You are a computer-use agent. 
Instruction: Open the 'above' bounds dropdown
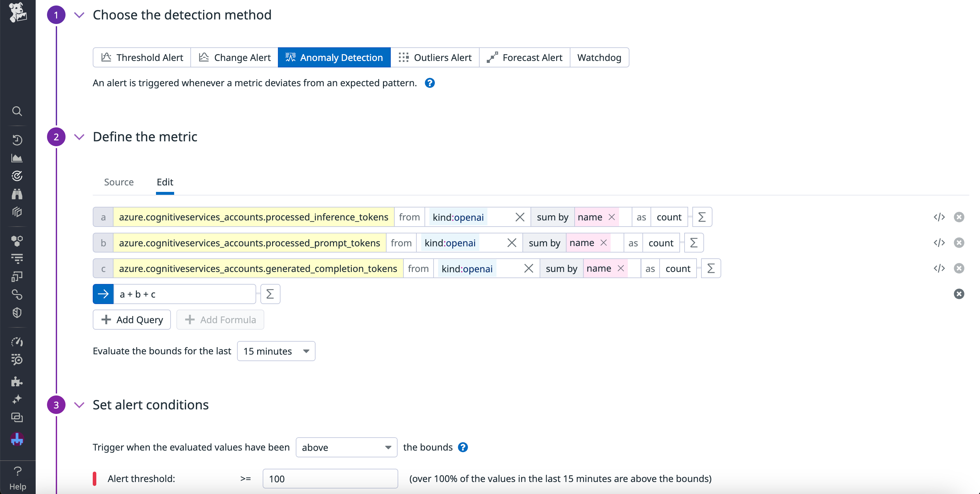coord(346,447)
